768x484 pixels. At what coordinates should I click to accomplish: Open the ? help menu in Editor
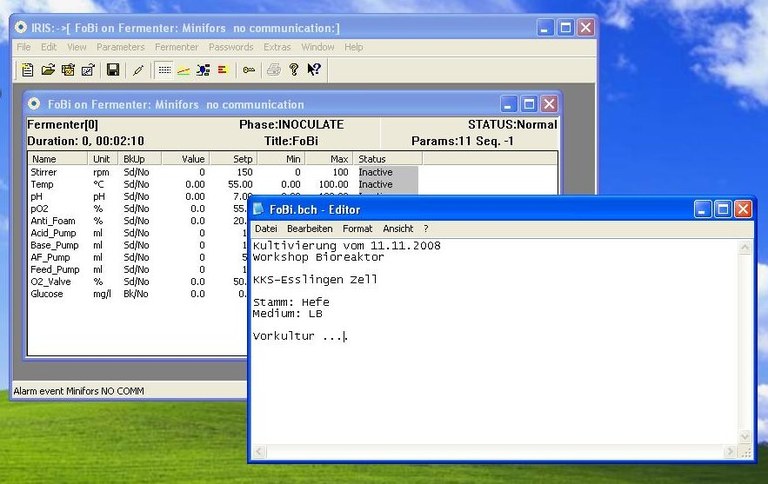(426, 229)
